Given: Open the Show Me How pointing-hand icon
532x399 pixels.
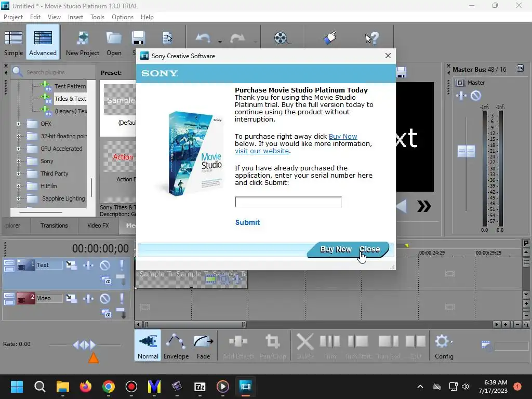Looking at the screenshot, I should tap(330, 37).
